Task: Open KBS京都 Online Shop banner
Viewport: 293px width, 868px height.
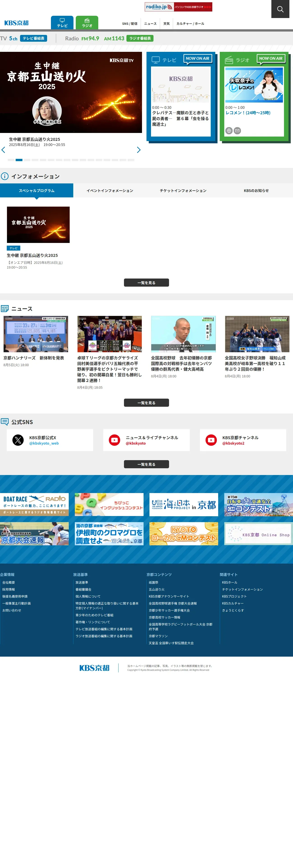Action: (259, 534)
